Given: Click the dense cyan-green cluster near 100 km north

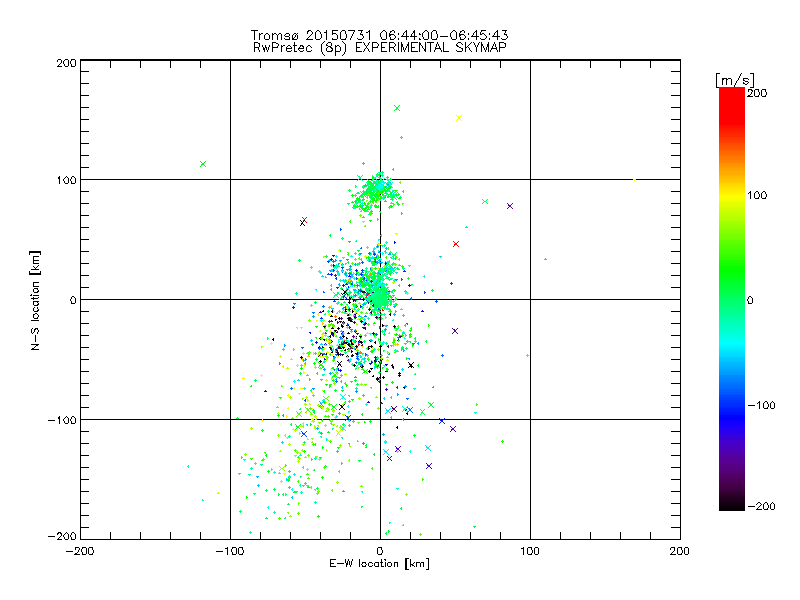Looking at the screenshot, I should [x=377, y=193].
